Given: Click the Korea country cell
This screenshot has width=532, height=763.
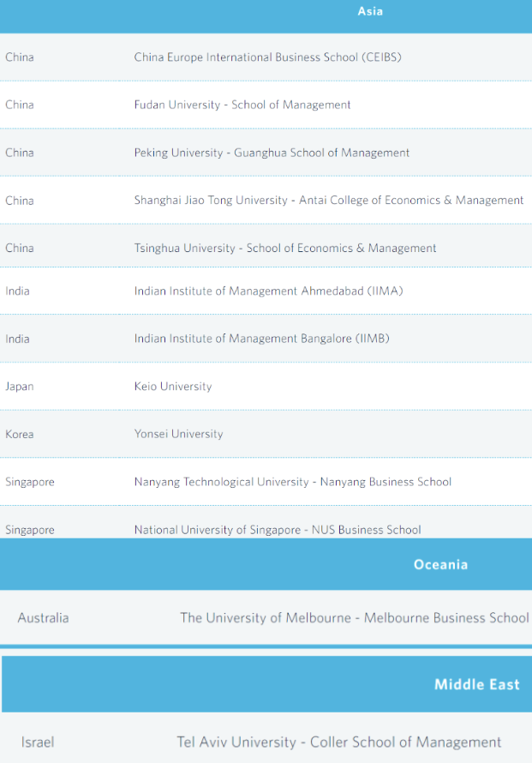Looking at the screenshot, I should (x=20, y=434).
